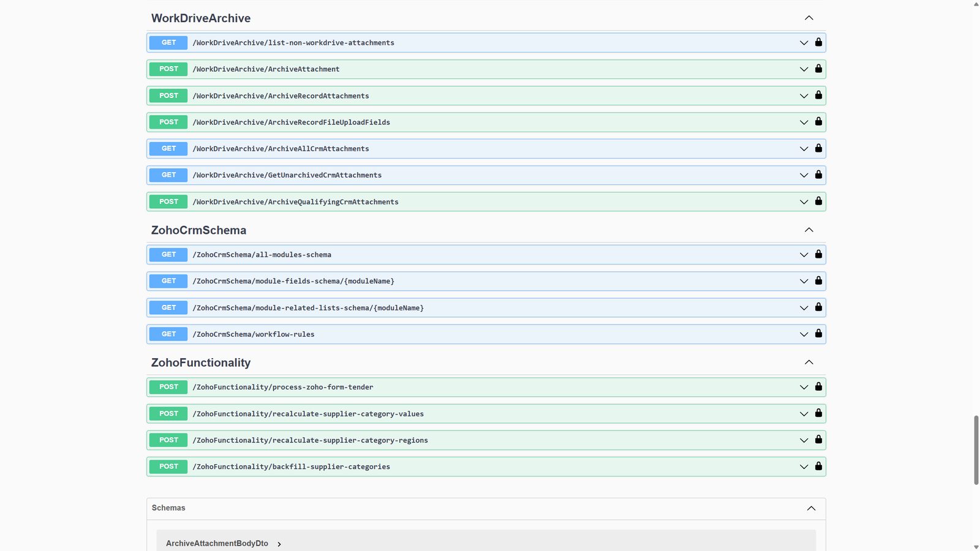Click lock icon on GetUnarchivedCrmAttachments row
The image size is (980, 551).
click(x=818, y=174)
